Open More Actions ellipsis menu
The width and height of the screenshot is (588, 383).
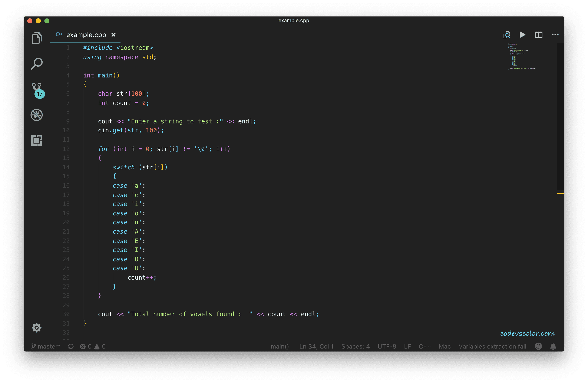pyautogui.click(x=555, y=35)
